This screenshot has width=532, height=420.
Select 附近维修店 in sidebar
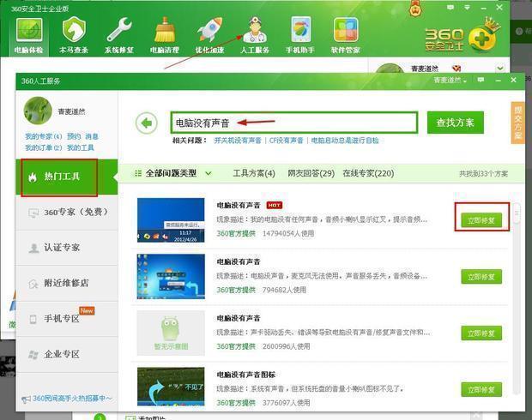(x=67, y=283)
